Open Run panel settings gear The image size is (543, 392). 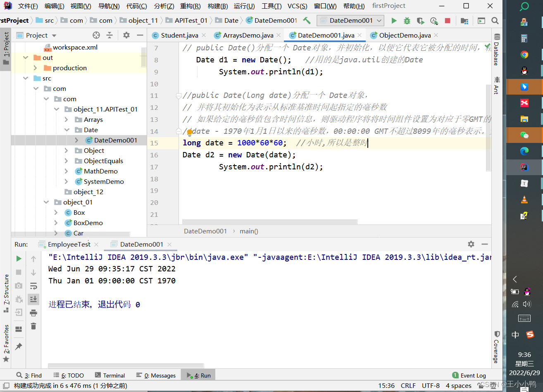pos(471,244)
